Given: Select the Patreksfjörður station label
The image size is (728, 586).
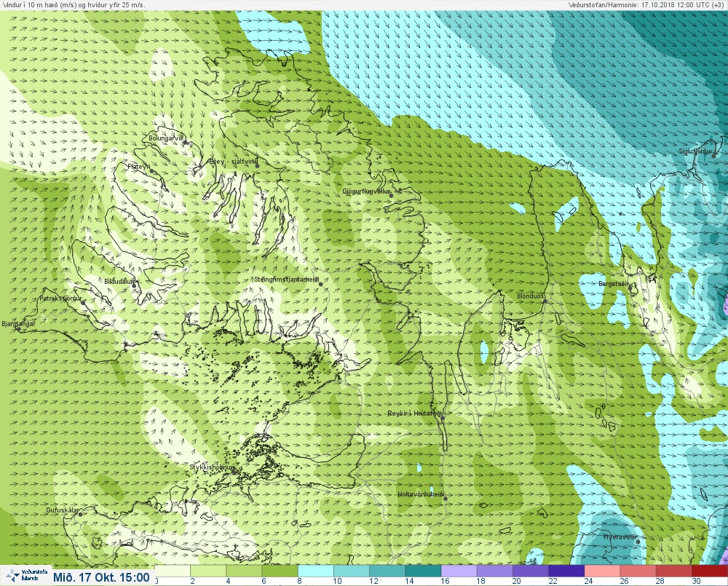Looking at the screenshot, I should (60, 298).
